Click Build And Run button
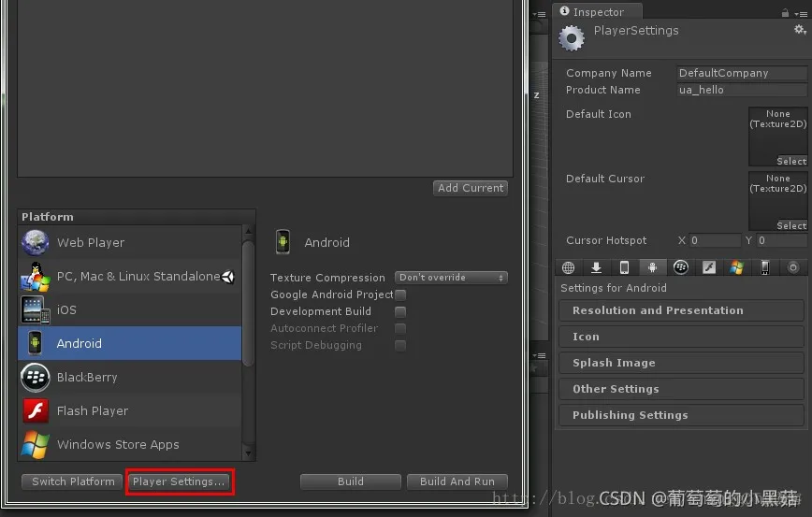Image resolution: width=812 pixels, height=517 pixels. coord(457,481)
